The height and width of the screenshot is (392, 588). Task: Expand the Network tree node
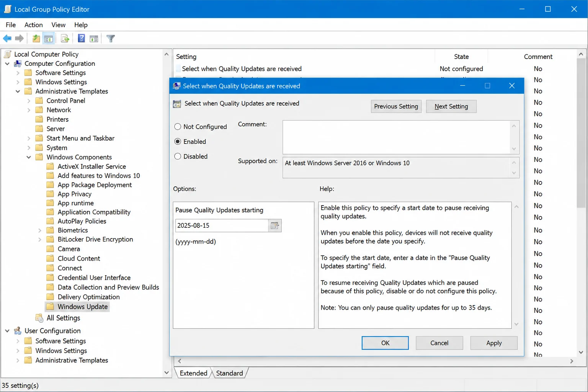tap(29, 110)
